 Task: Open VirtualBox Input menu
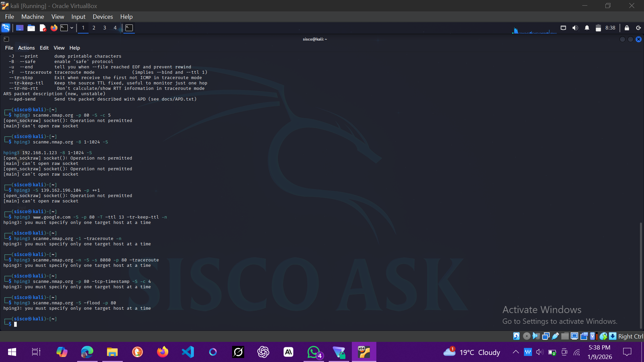(x=78, y=17)
